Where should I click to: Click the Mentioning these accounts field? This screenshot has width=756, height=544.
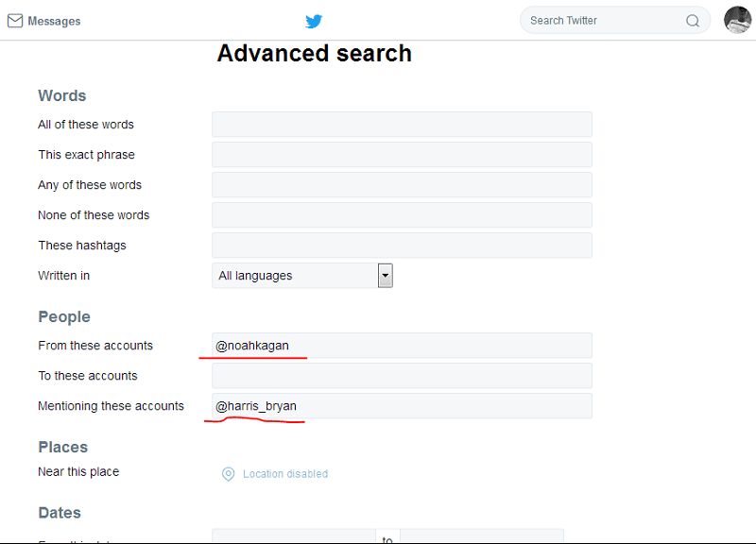pyautogui.click(x=403, y=406)
